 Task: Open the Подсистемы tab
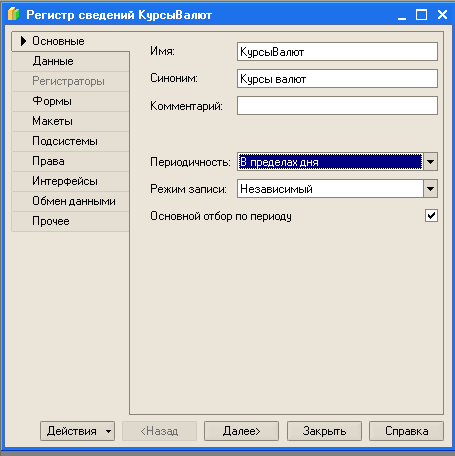70,141
